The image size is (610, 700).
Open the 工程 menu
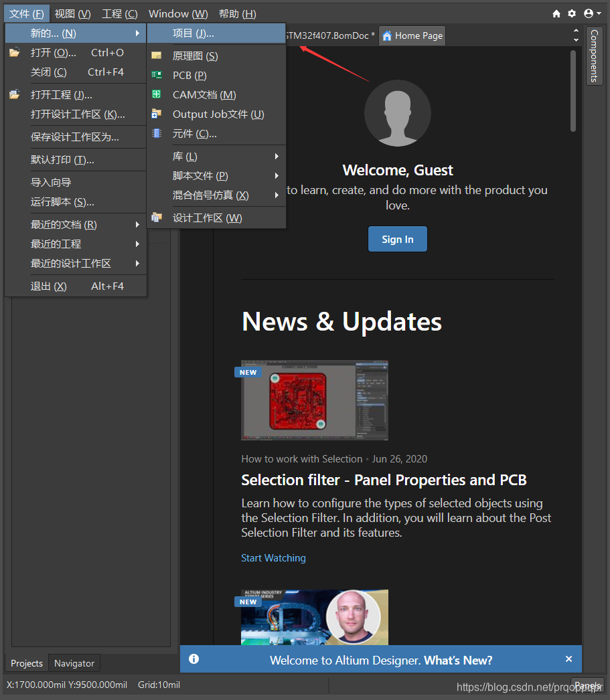point(119,14)
